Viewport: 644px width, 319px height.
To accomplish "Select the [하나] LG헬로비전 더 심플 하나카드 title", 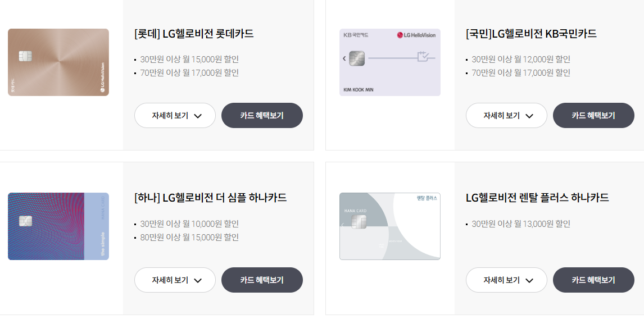I will (211, 198).
